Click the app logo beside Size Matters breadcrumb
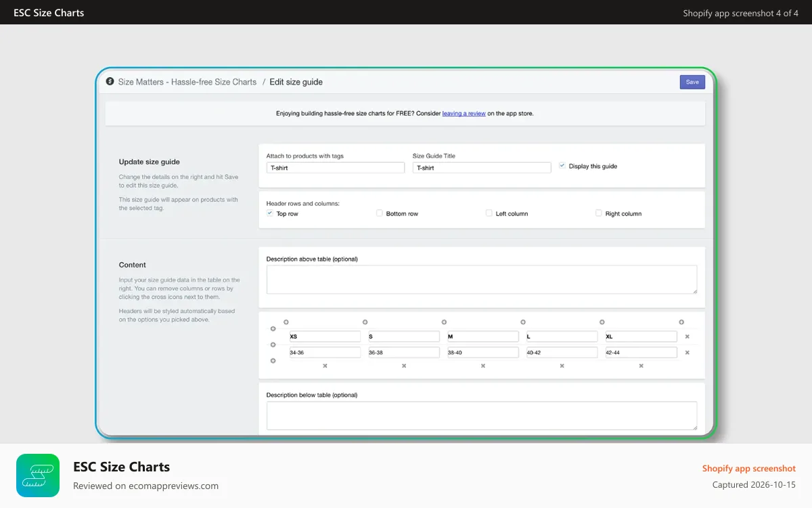 110,81
